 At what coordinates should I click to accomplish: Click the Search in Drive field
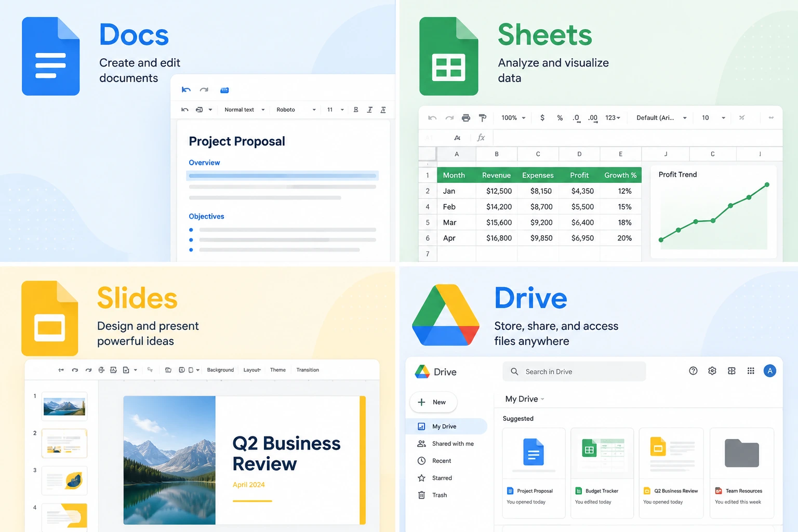click(574, 371)
